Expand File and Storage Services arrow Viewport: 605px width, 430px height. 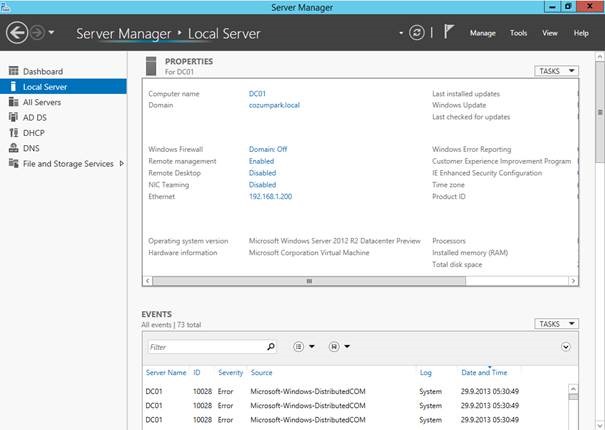(x=122, y=164)
